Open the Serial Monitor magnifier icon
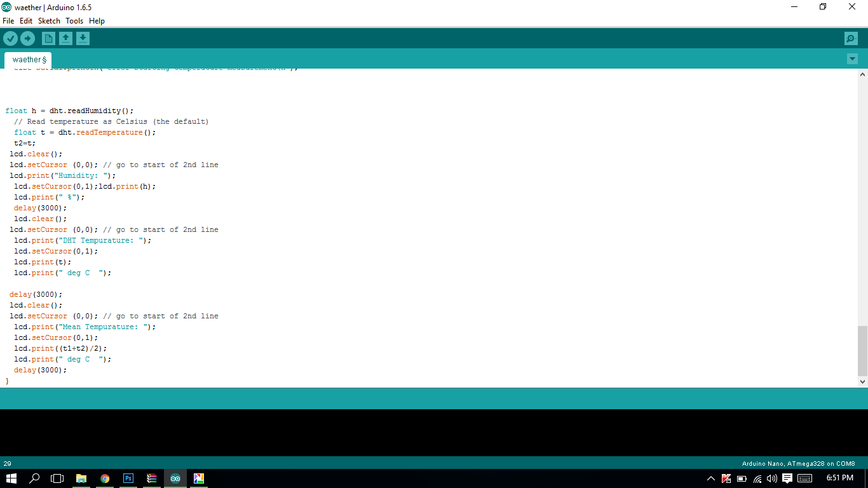The height and width of the screenshot is (488, 868). tap(851, 39)
